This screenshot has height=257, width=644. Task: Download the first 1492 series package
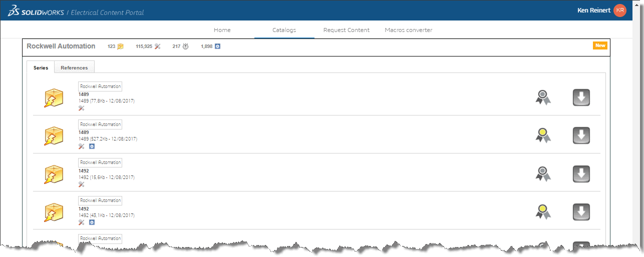pos(581,173)
